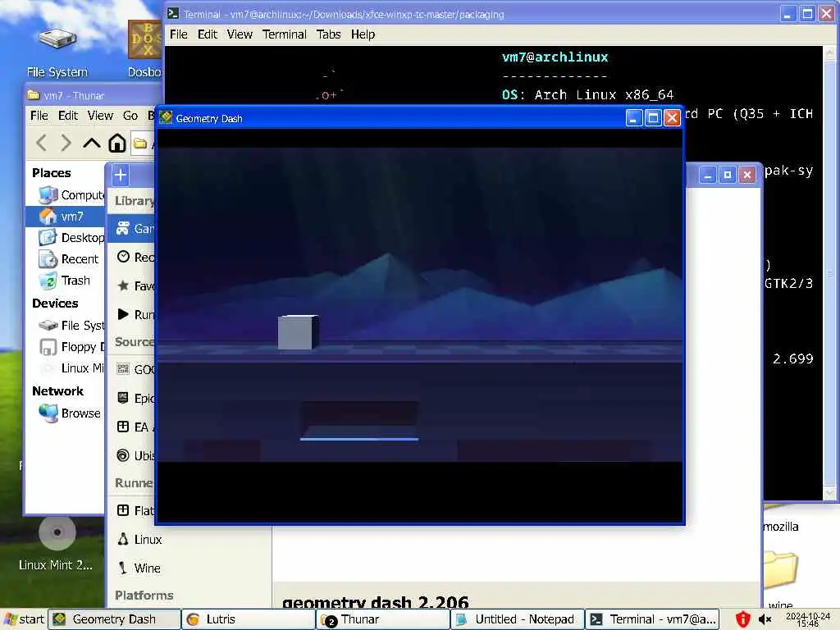Open mozilla folder in background window

click(781, 517)
